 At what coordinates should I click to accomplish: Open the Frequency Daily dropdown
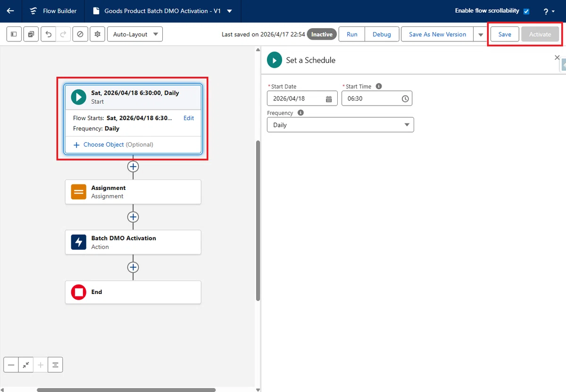pos(341,125)
